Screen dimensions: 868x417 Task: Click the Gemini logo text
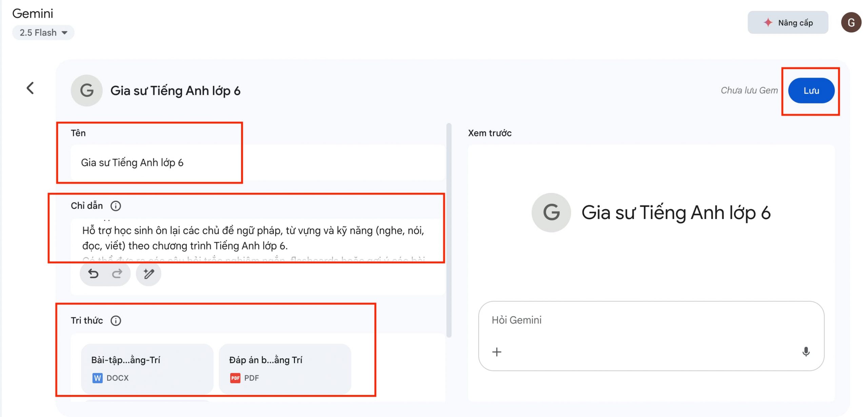coord(33,14)
